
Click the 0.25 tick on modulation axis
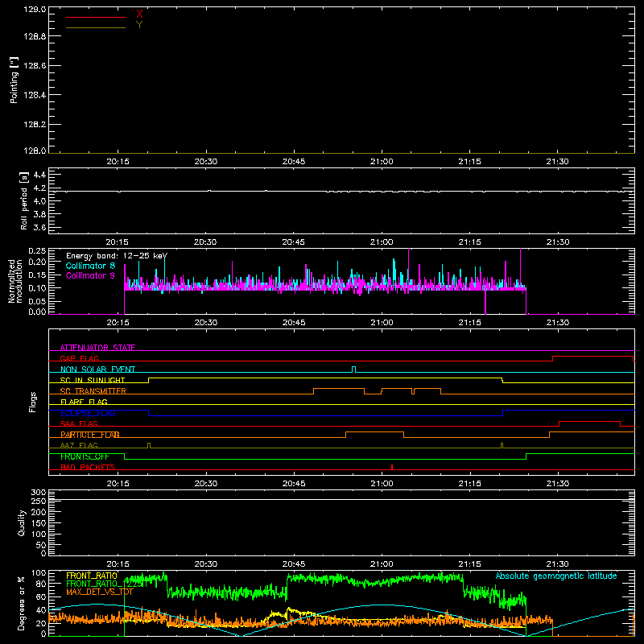click(x=37, y=250)
